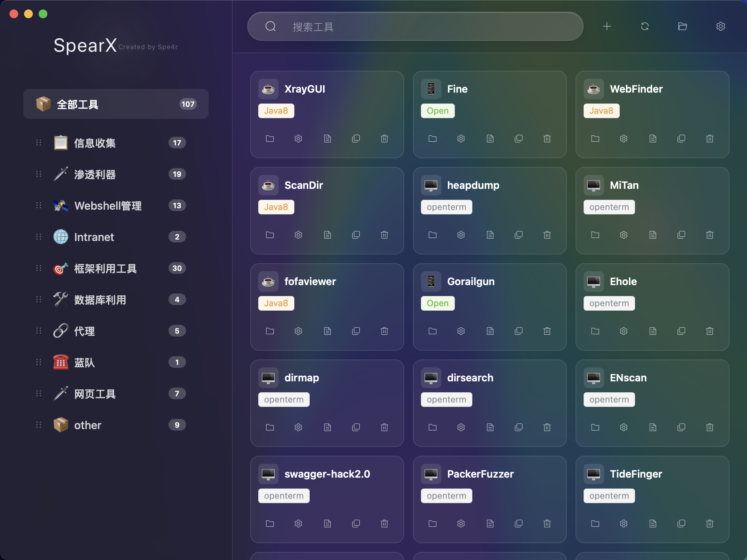747x560 pixels.
Task: Open the folder of the heapdump card
Action: coord(432,235)
